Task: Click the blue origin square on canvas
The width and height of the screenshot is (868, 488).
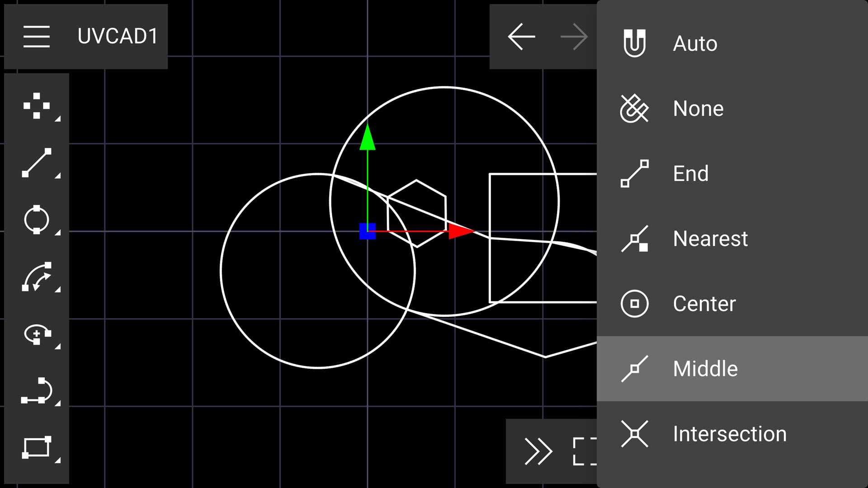Action: click(x=368, y=231)
